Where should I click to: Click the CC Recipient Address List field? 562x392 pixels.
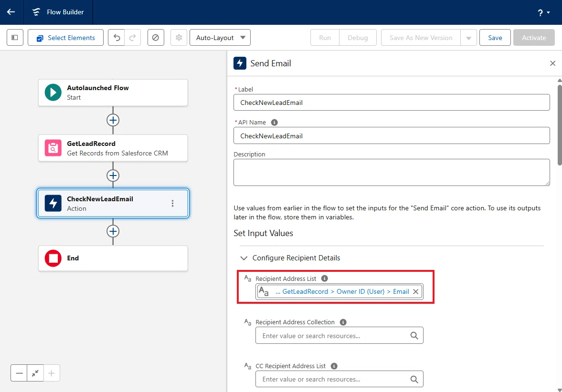pyautogui.click(x=339, y=379)
